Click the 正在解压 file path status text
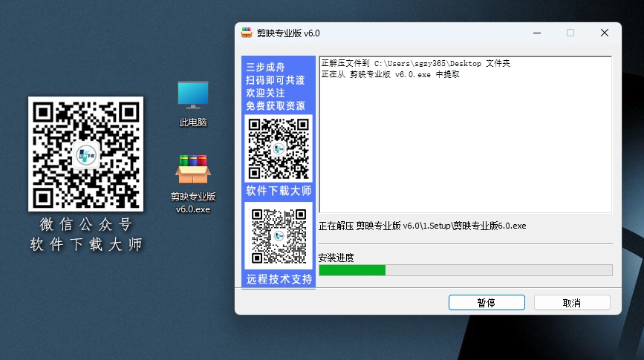Screen dimensions: 644x360 (422, 226)
